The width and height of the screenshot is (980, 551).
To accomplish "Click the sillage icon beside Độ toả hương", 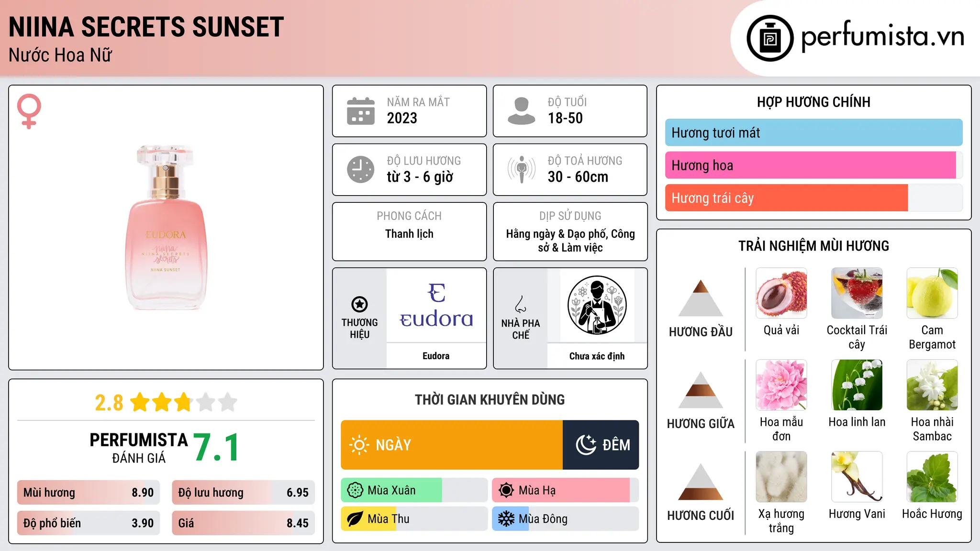I will point(522,169).
